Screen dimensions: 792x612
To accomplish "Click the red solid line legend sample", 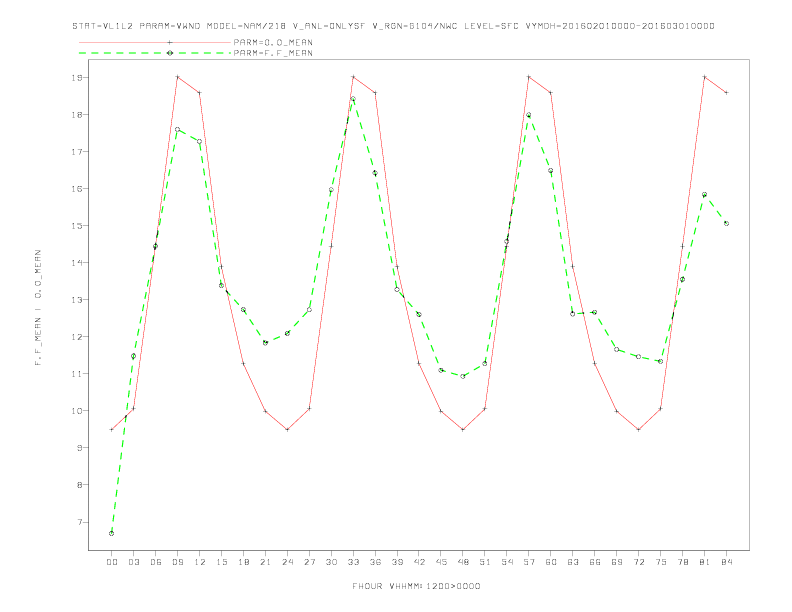I will 155,42.
